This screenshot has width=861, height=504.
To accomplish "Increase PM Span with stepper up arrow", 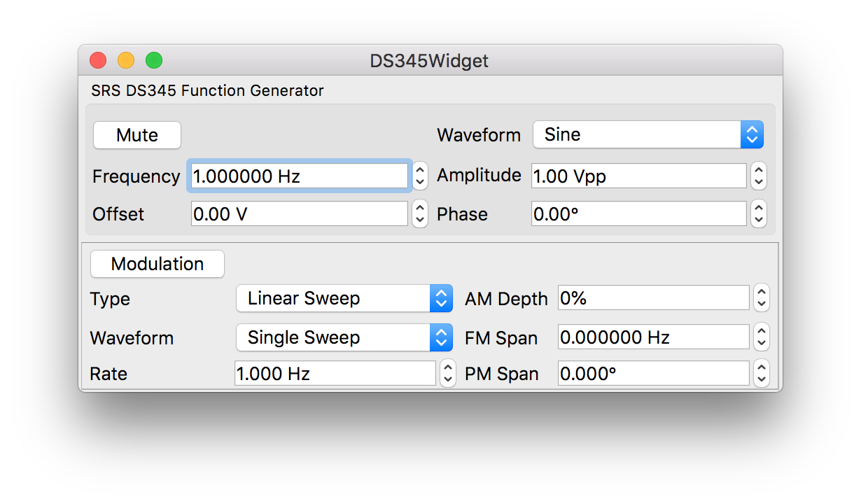I will click(x=762, y=367).
